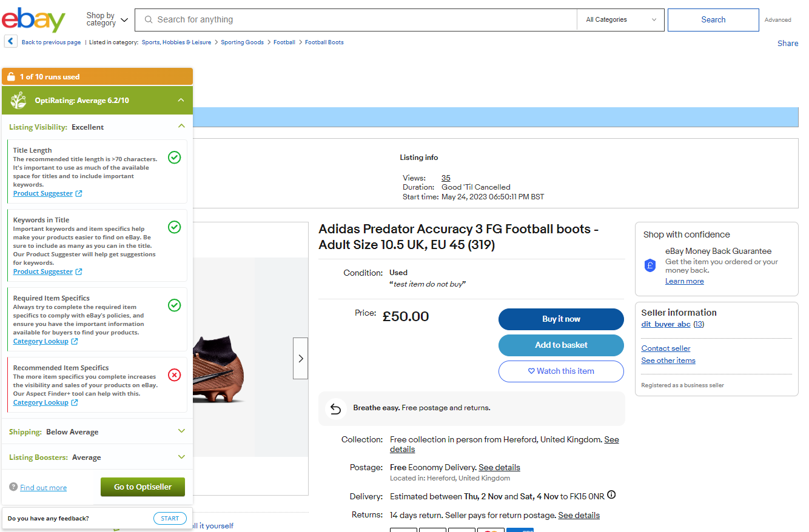Open Sports, Hobbies & Leisure breadcrumb

(176, 42)
